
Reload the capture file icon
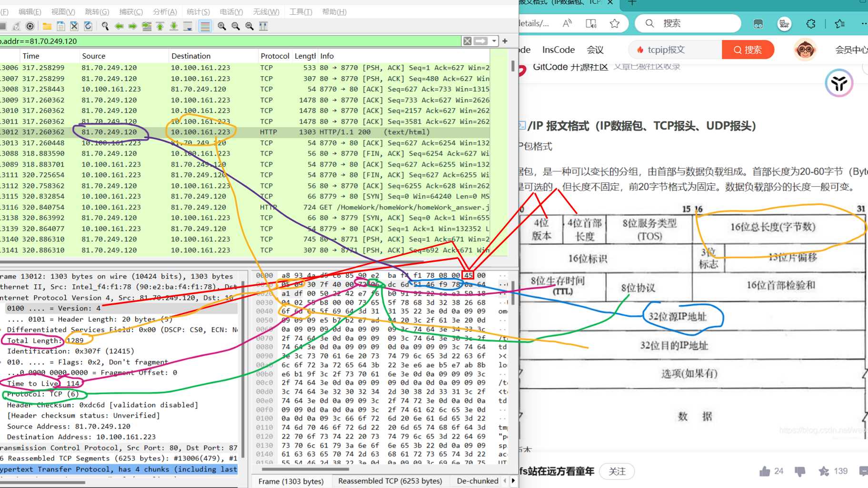click(x=88, y=26)
